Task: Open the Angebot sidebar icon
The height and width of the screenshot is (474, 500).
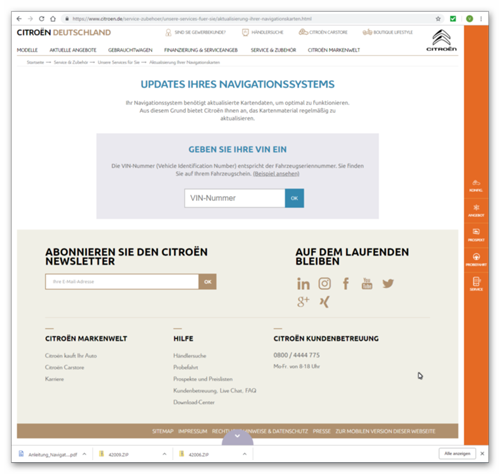Action: [476, 210]
